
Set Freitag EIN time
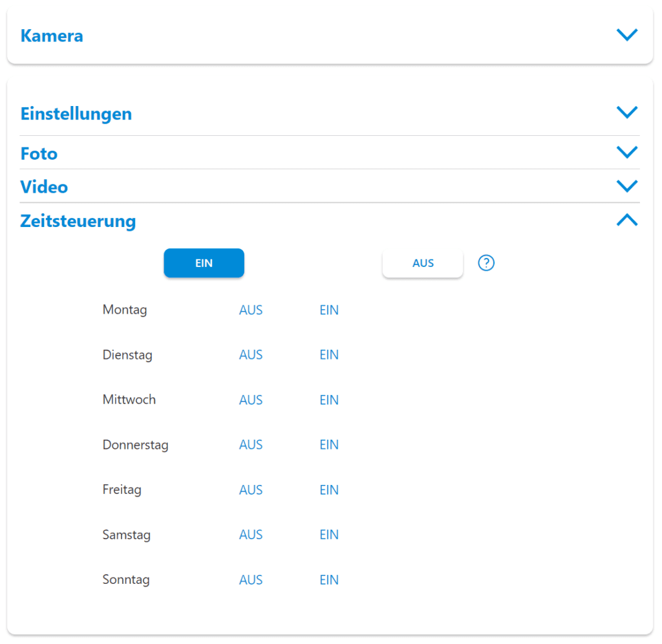tap(329, 490)
